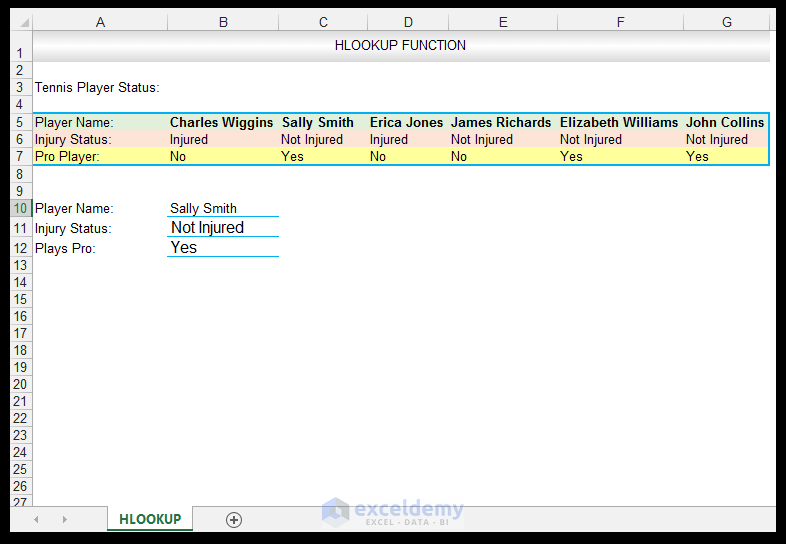Click the Yes result cell in row 12

(x=223, y=248)
